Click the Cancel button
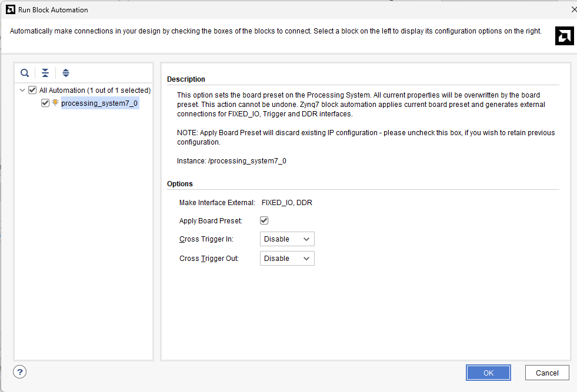Viewport: 577px width, 392px height. tap(546, 373)
